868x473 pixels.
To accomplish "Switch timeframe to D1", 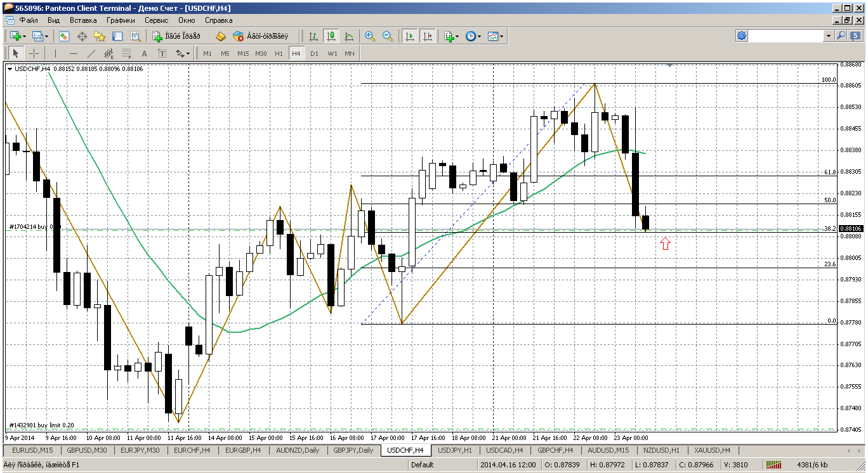I will (x=314, y=53).
